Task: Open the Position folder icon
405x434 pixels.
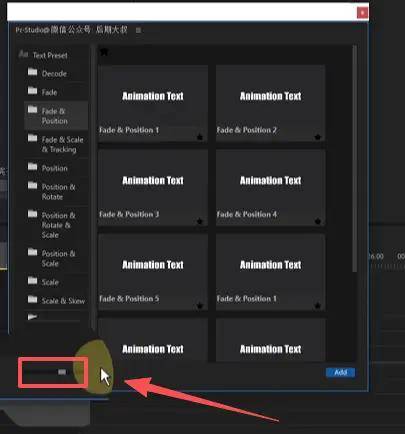Action: click(32, 166)
